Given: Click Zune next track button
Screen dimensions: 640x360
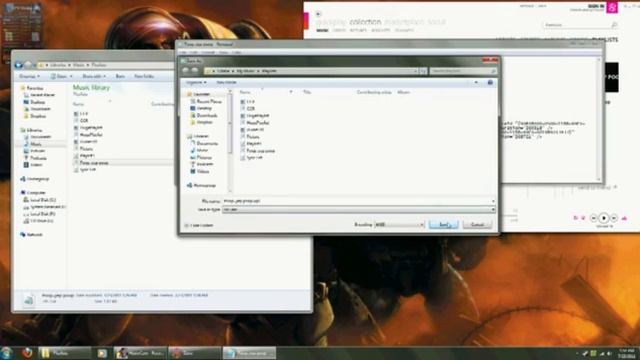Looking at the screenshot, I should coord(613,218).
